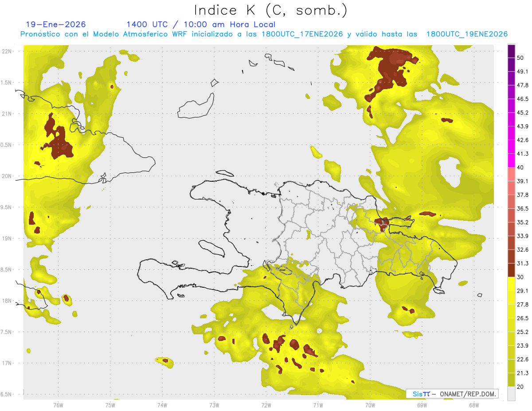Click the colorbar value "42.6"
Viewport: 532px width, 411px height.
[523, 140]
